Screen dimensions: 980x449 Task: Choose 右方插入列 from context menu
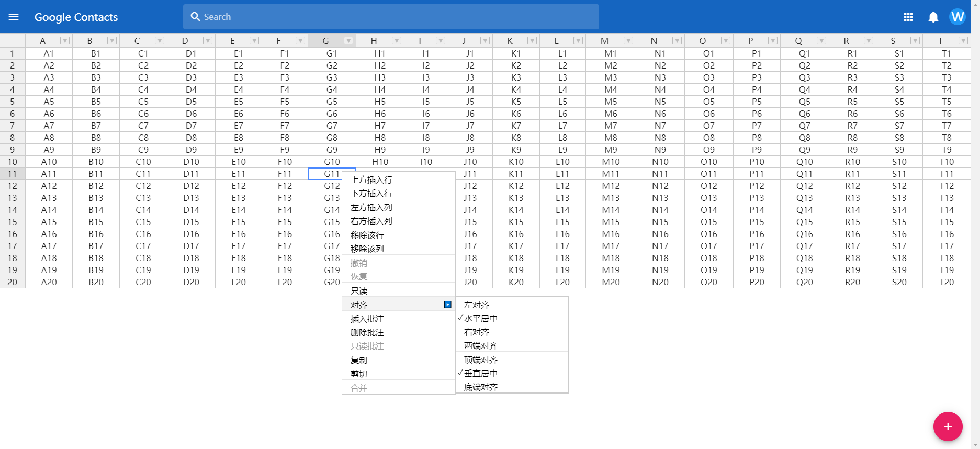(398, 221)
